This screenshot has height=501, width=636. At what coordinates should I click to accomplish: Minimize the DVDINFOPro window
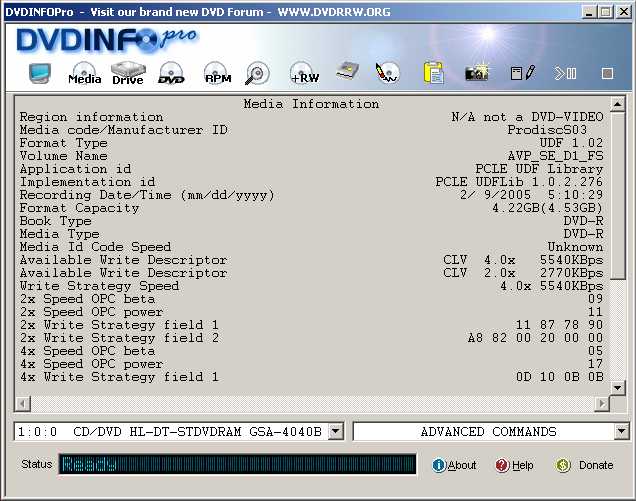[589, 12]
